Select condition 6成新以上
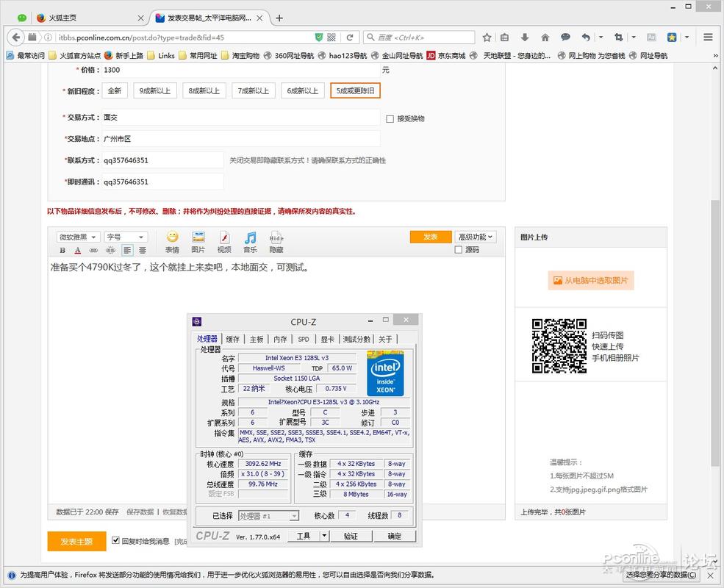Viewport: 724px width, 588px height. pyautogui.click(x=303, y=91)
